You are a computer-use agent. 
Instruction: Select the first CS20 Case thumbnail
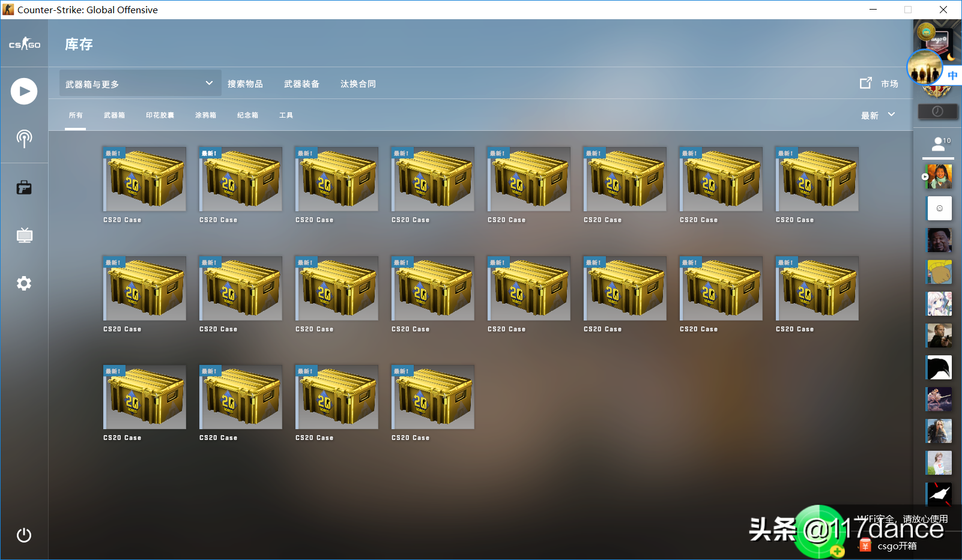click(x=144, y=178)
